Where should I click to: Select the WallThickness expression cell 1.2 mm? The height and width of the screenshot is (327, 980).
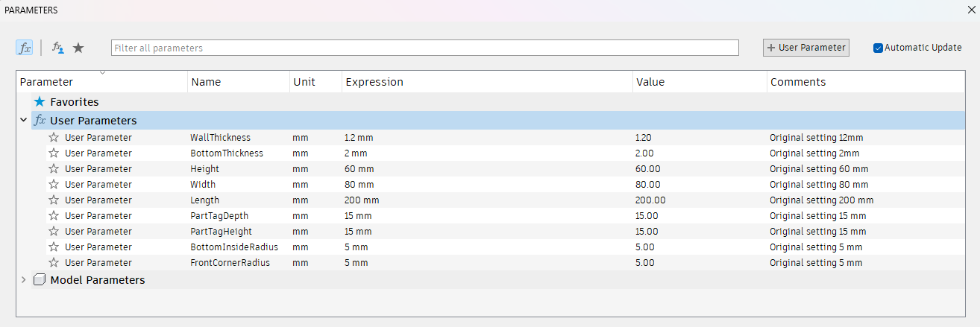click(x=359, y=138)
